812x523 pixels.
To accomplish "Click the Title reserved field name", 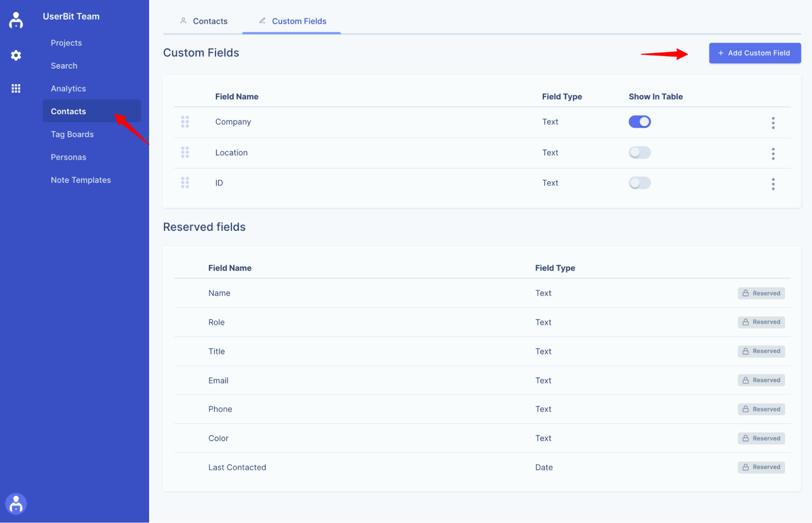I will point(217,352).
